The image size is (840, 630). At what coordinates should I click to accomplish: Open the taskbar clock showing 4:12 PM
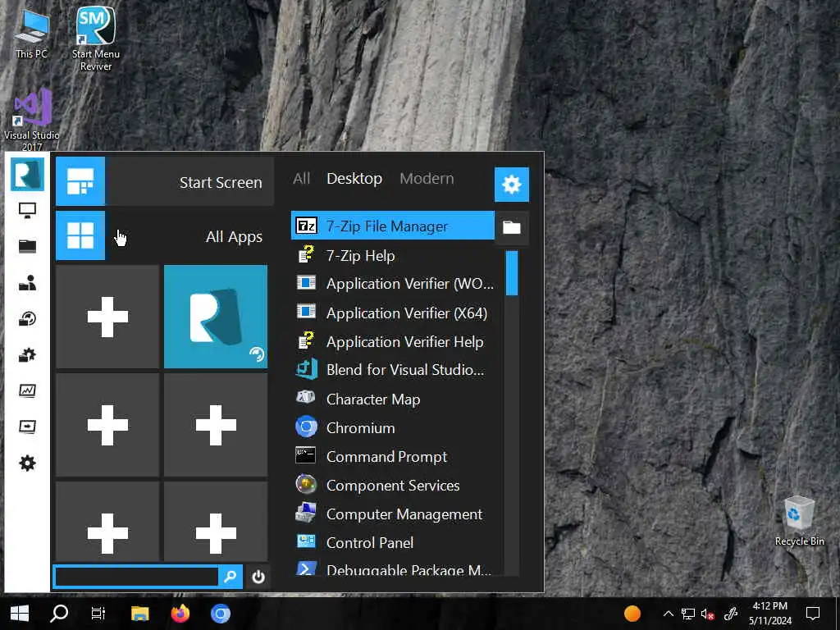coord(769,614)
